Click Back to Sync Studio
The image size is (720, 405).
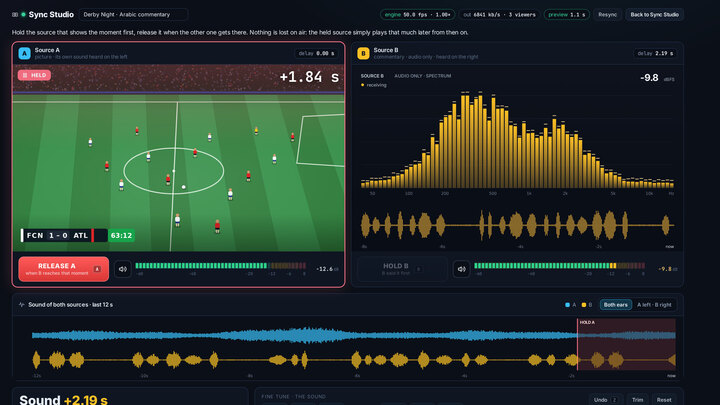click(654, 15)
